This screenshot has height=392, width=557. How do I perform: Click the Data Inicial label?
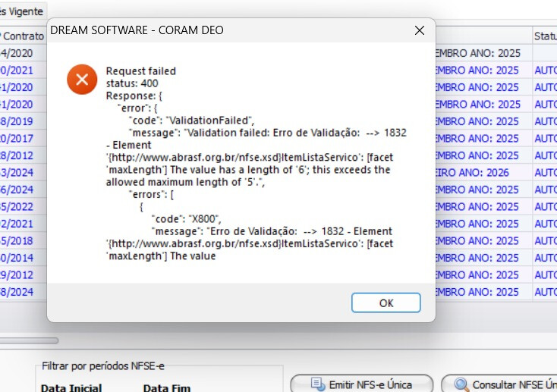71,387
